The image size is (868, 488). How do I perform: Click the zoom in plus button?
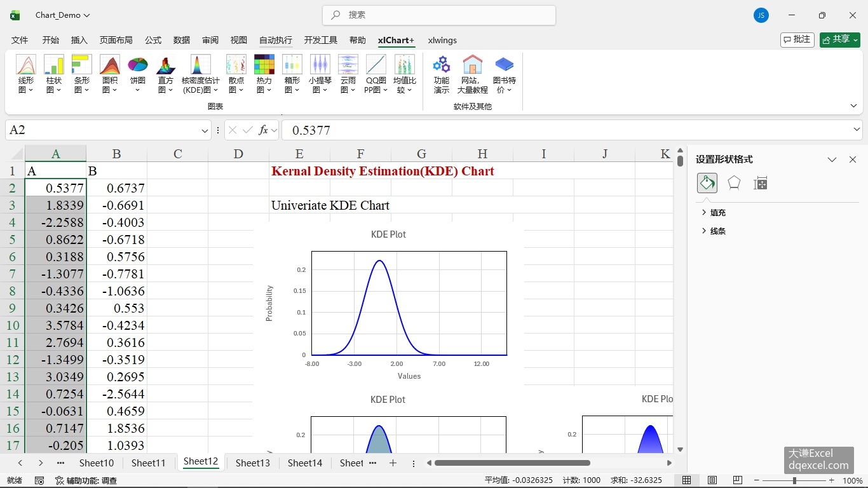point(831,480)
